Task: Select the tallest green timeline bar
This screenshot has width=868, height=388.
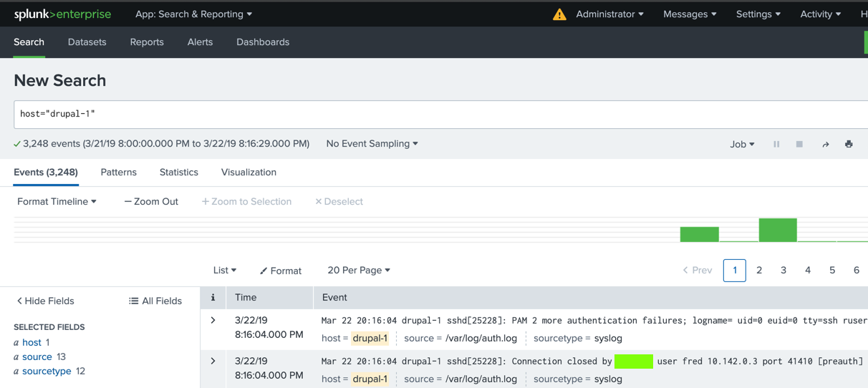Action: (778, 231)
